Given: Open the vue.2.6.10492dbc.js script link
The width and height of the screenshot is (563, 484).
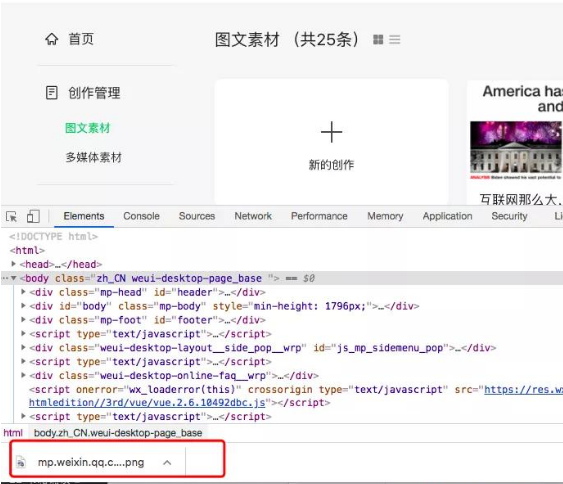Looking at the screenshot, I should click(x=147, y=403).
